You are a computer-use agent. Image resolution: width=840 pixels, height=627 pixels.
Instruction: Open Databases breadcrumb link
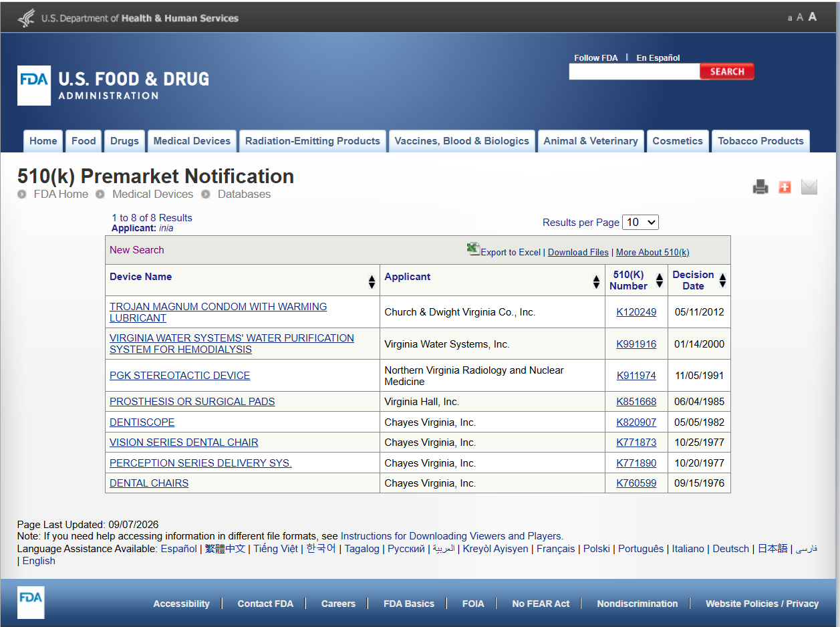click(x=244, y=194)
